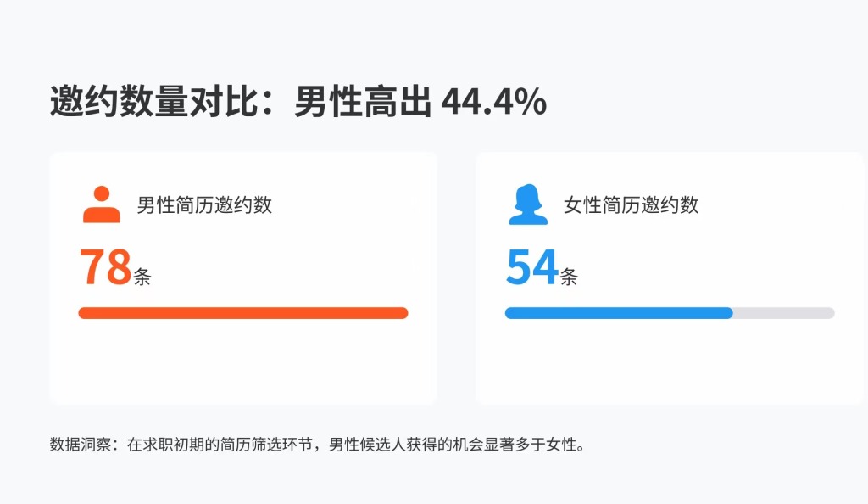
Task: Click the 男性高出 text in the title
Action: 363,104
